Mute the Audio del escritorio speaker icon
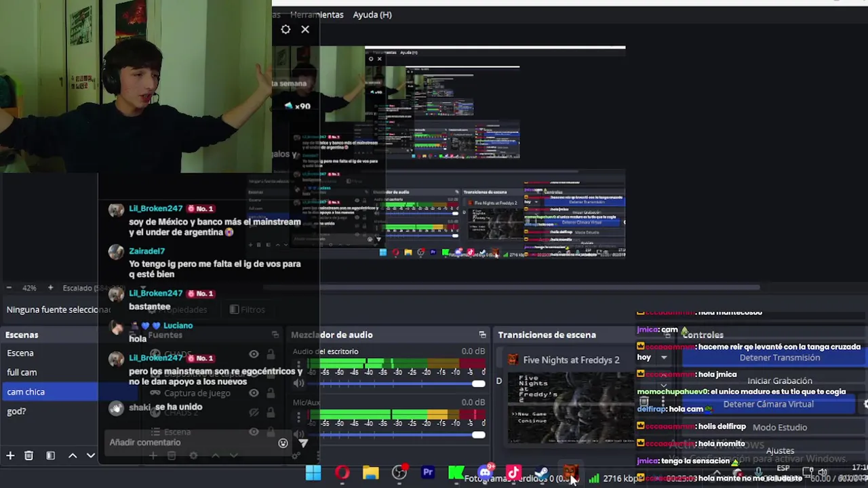 pos(298,384)
